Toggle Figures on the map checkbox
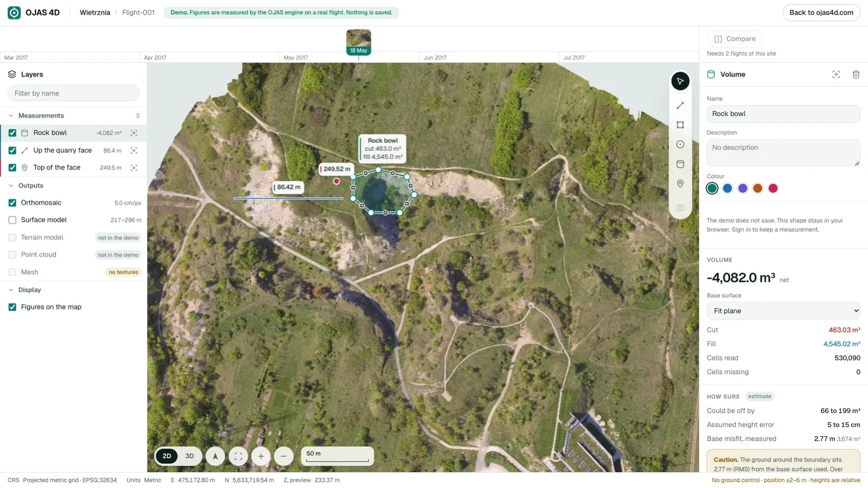 pos(12,307)
